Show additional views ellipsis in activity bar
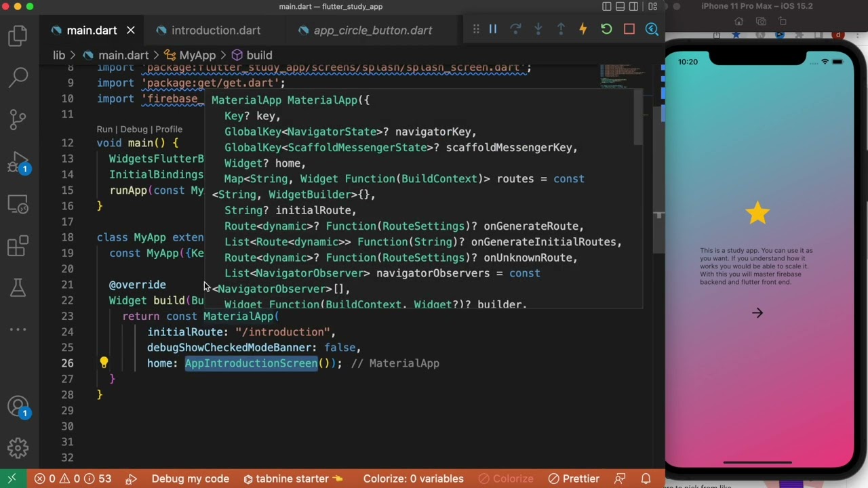This screenshot has height=488, width=868. point(18,329)
